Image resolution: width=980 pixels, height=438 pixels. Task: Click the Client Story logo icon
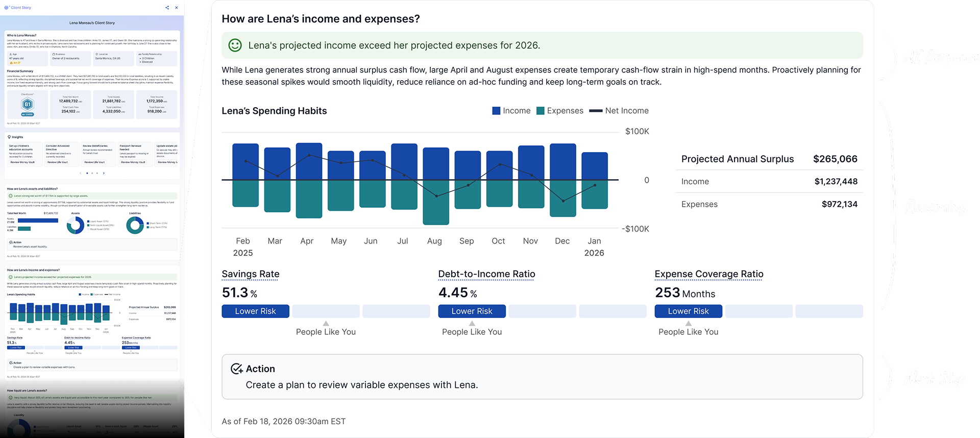coord(7,8)
